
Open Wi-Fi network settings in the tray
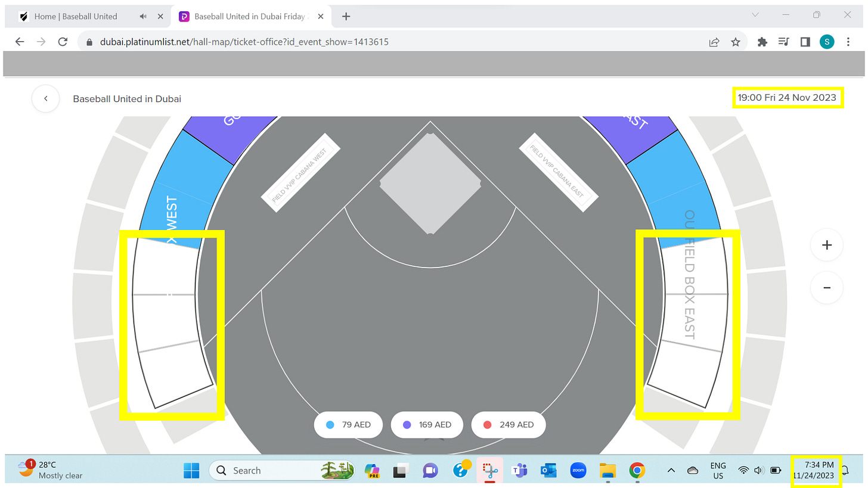pyautogui.click(x=743, y=471)
